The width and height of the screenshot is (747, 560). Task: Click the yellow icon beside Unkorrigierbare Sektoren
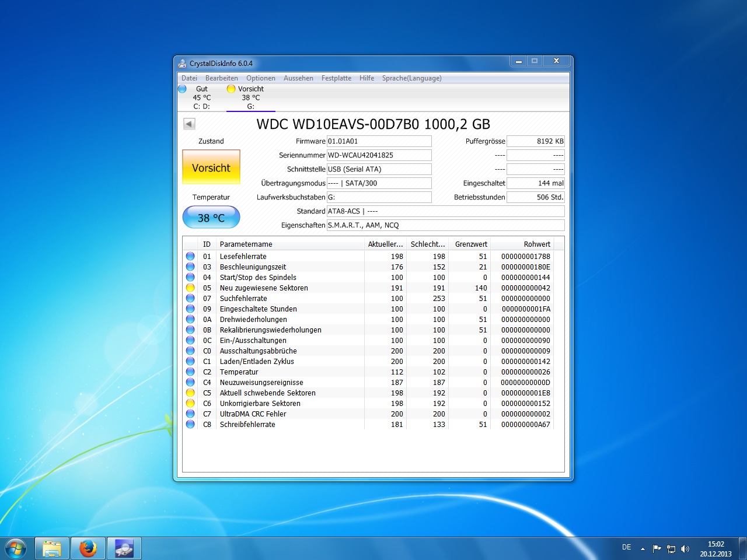coord(190,404)
